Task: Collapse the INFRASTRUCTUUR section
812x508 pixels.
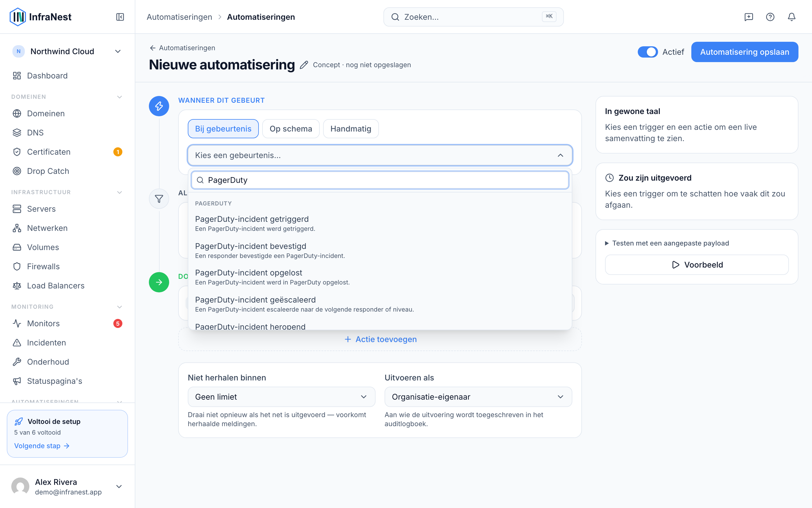Action: click(119, 192)
